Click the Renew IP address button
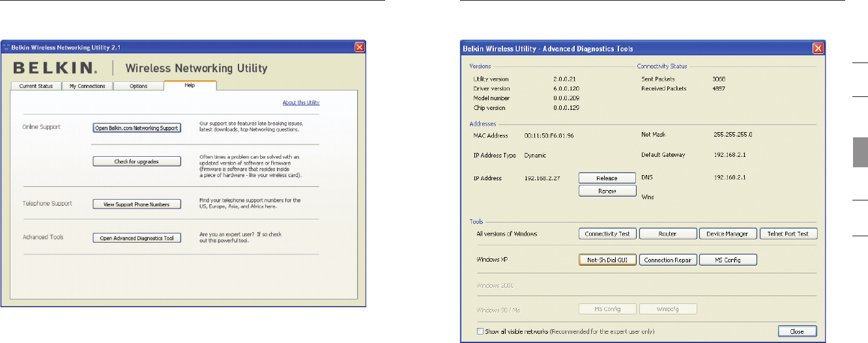Image resolution: width=868 pixels, height=343 pixels. pos(607,191)
